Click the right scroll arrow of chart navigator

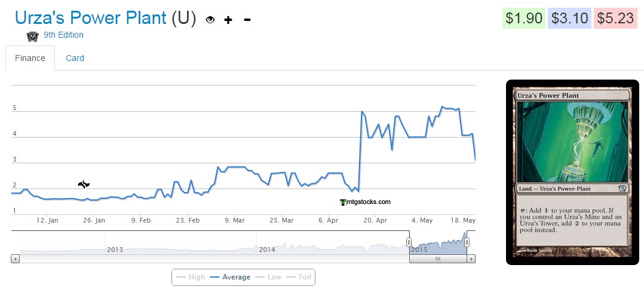(x=471, y=259)
